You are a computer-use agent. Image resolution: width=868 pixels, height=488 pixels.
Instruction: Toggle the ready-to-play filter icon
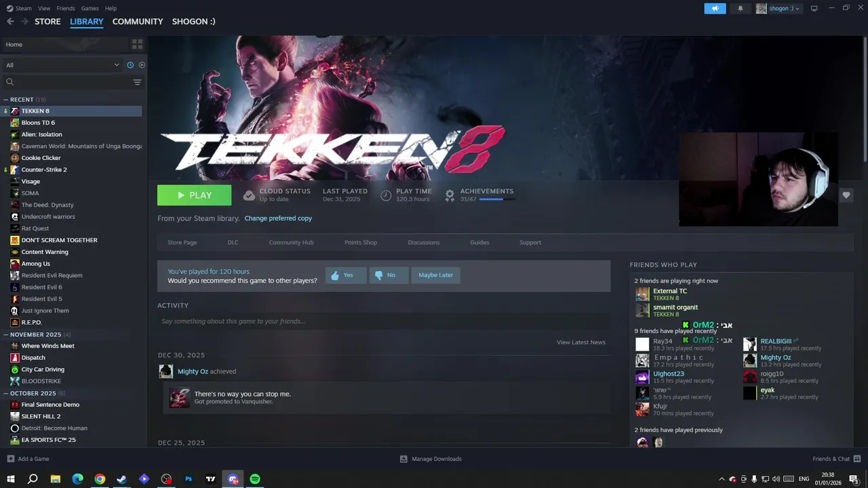point(142,65)
